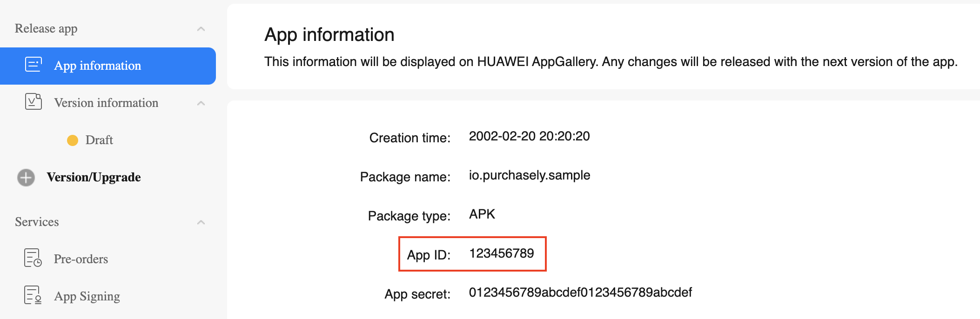The image size is (980, 319).
Task: Click the Release app section header
Action: (46, 28)
